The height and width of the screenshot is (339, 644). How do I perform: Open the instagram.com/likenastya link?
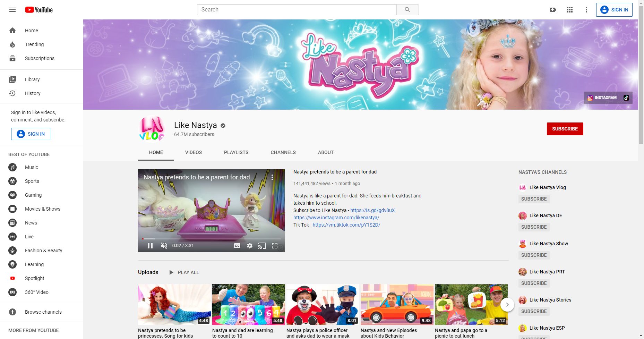click(x=336, y=218)
